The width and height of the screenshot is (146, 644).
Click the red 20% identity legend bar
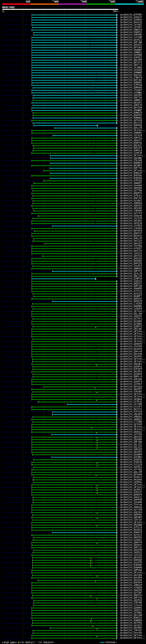point(16,4)
